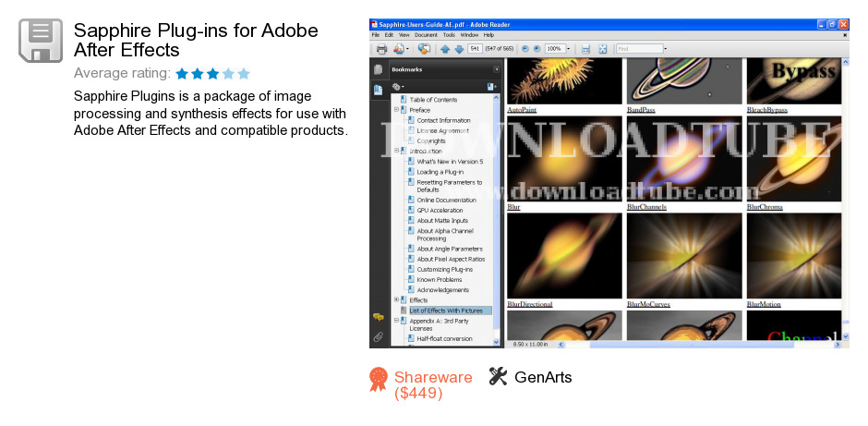Open the Pages panel icon in the sidebar

[x=378, y=69]
